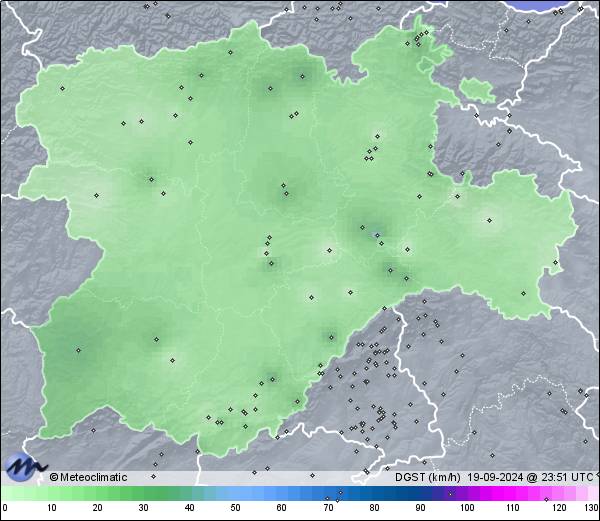Click the 120 scale label
600x521 pixels.
[x=559, y=508]
